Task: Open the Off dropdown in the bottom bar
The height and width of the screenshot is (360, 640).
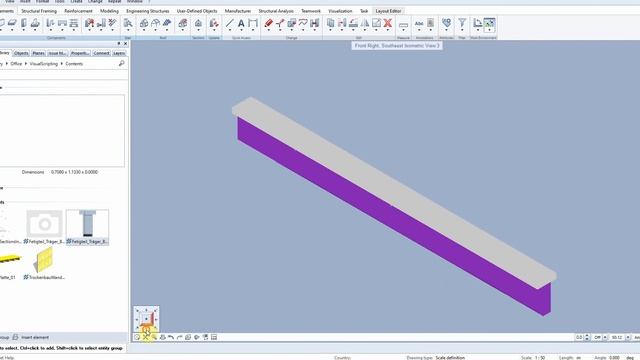Action: click(x=605, y=337)
